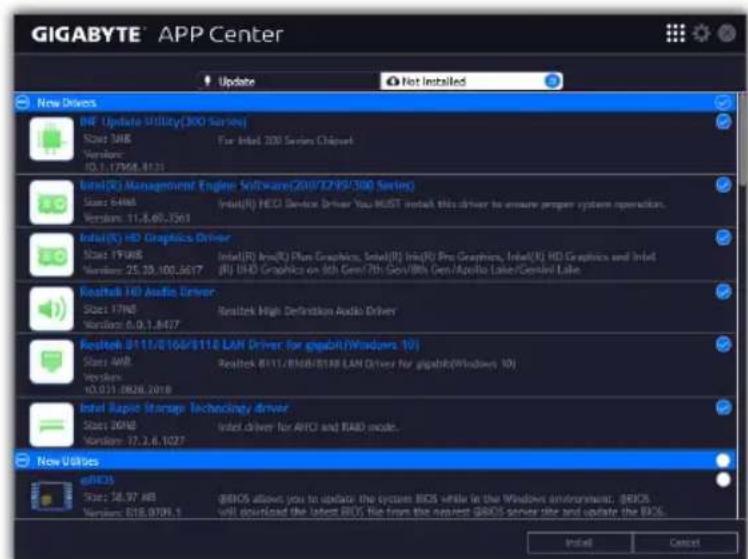748x559 pixels.
Task: Uncheck Realtek LAN Driver checkbox
Action: (x=723, y=344)
